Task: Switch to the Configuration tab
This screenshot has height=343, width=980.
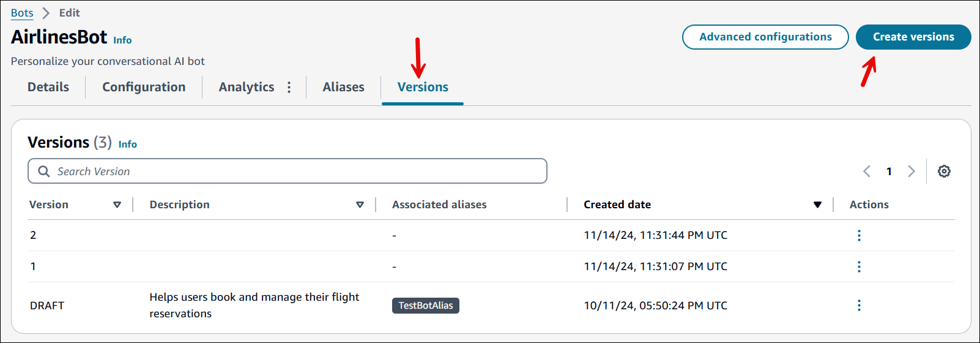Action: tap(144, 87)
